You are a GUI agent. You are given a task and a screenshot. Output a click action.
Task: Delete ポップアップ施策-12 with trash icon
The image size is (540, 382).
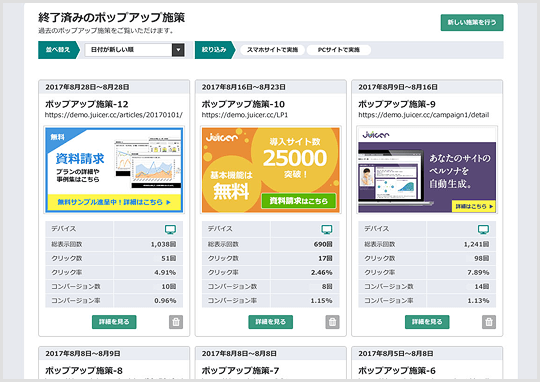click(x=176, y=322)
